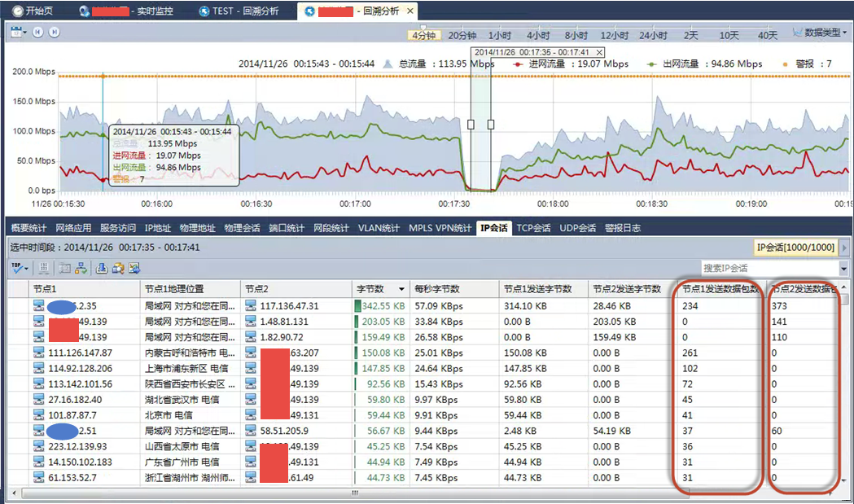Click the next time period arrow
This screenshot has width=854, height=504.
click(54, 33)
